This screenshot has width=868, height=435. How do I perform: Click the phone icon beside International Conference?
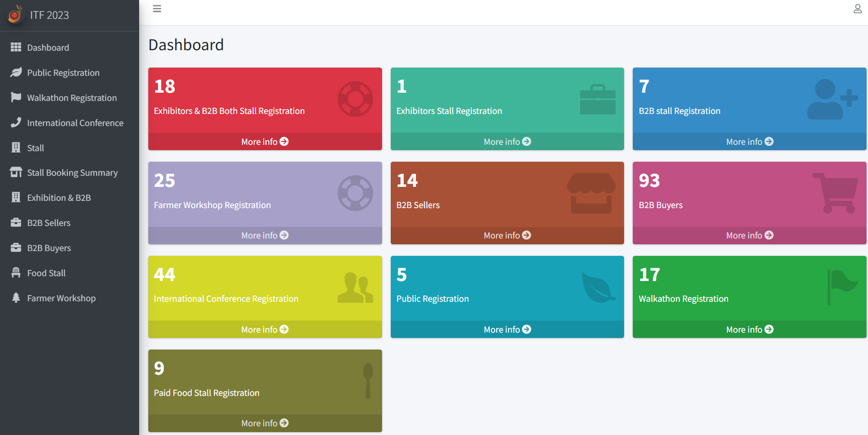click(16, 122)
